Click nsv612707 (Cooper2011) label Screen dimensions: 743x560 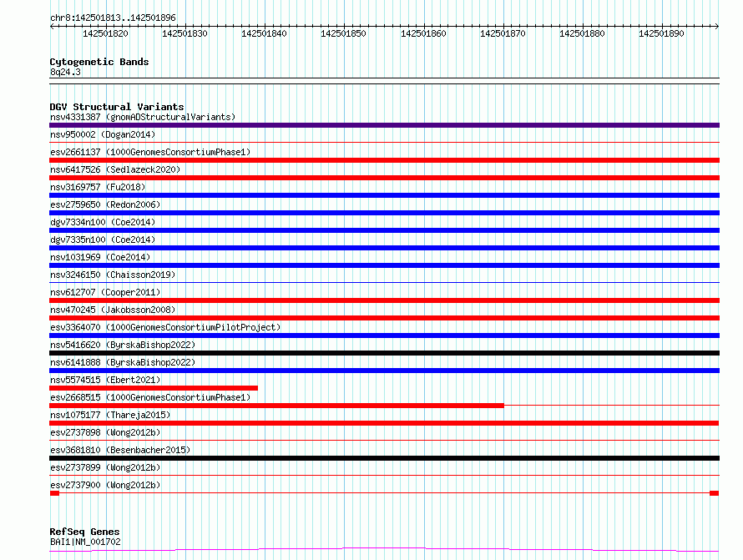(105, 292)
